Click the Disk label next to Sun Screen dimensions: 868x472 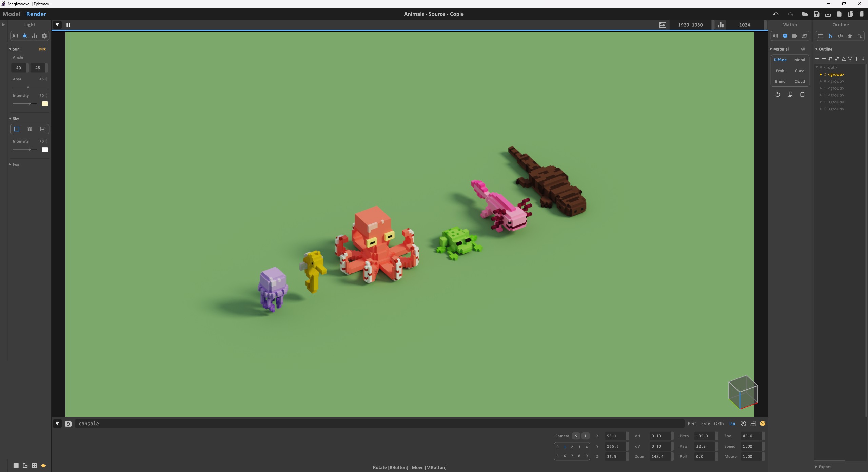click(x=42, y=49)
